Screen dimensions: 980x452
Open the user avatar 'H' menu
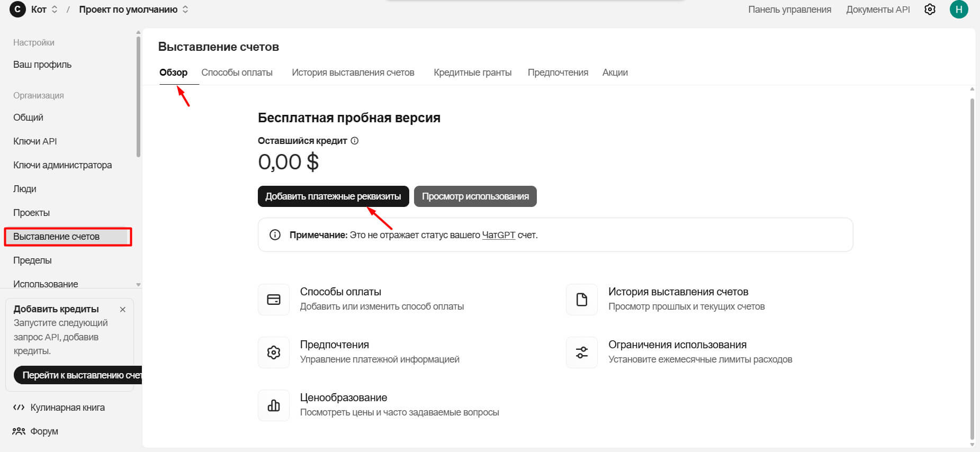point(959,10)
